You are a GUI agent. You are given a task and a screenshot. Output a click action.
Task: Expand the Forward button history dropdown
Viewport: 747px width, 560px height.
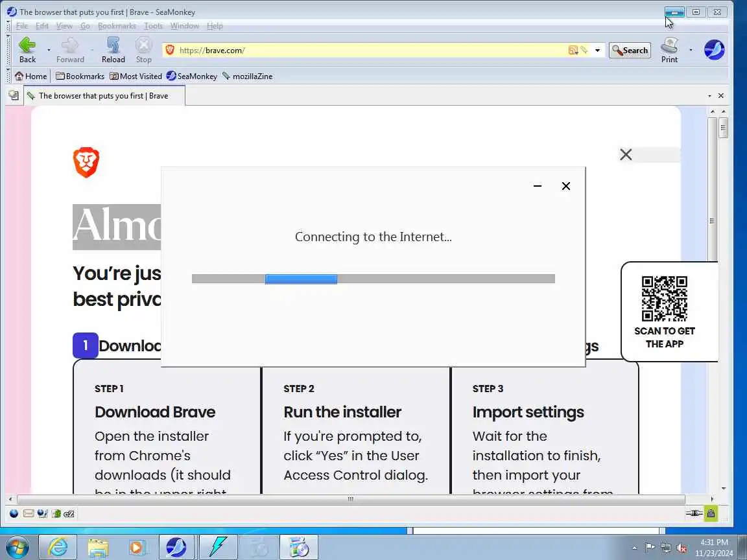click(x=91, y=50)
